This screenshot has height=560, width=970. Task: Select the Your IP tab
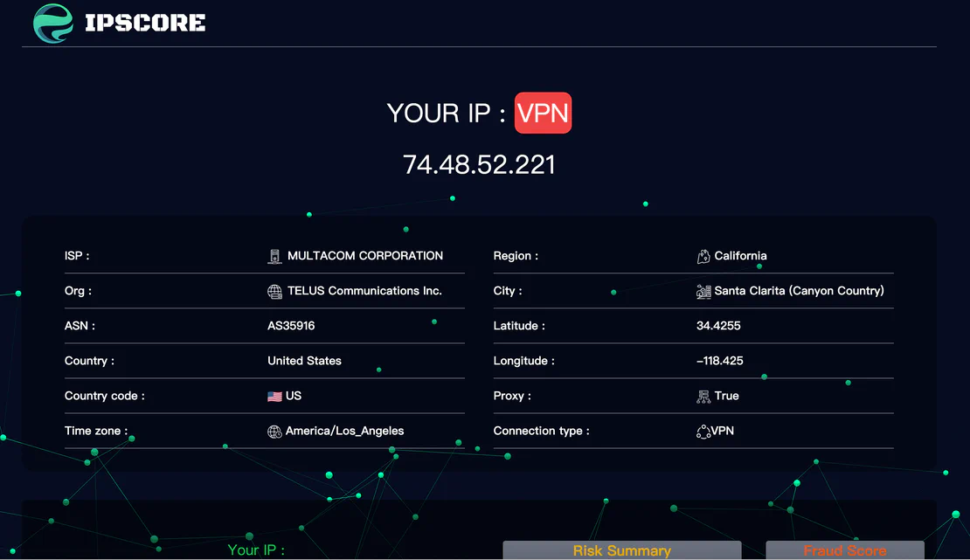tap(256, 550)
